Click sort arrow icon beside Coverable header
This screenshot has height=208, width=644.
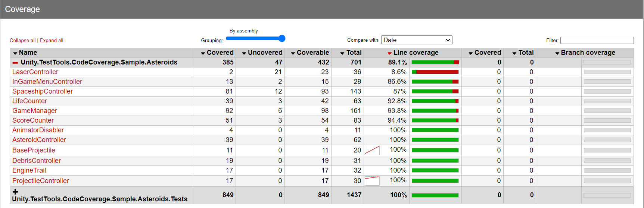(293, 53)
